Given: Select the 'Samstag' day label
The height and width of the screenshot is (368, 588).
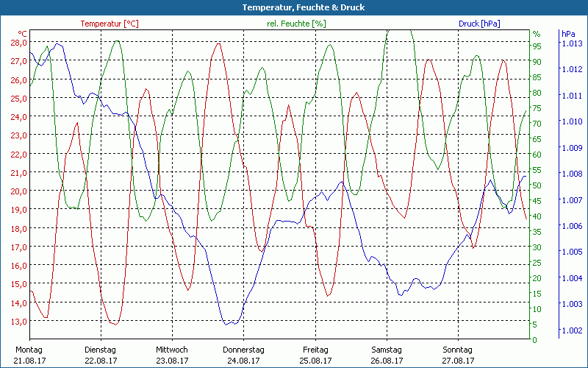Looking at the screenshot, I should 387,350.
